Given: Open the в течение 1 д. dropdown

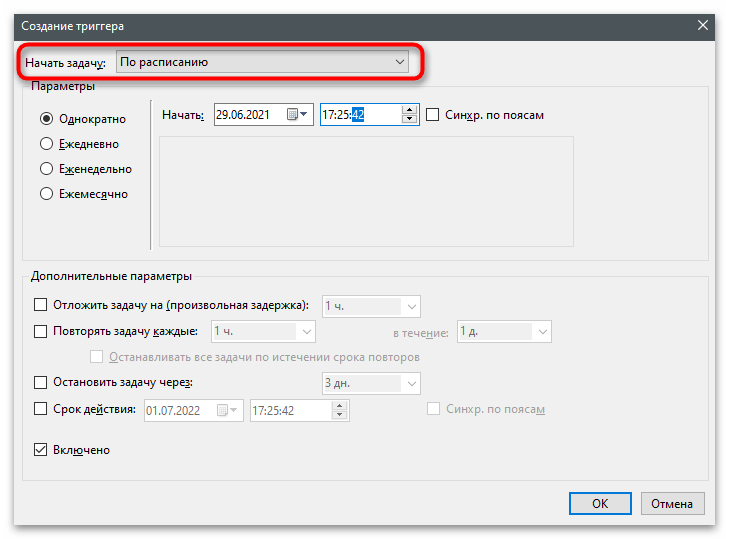Looking at the screenshot, I should (x=504, y=332).
